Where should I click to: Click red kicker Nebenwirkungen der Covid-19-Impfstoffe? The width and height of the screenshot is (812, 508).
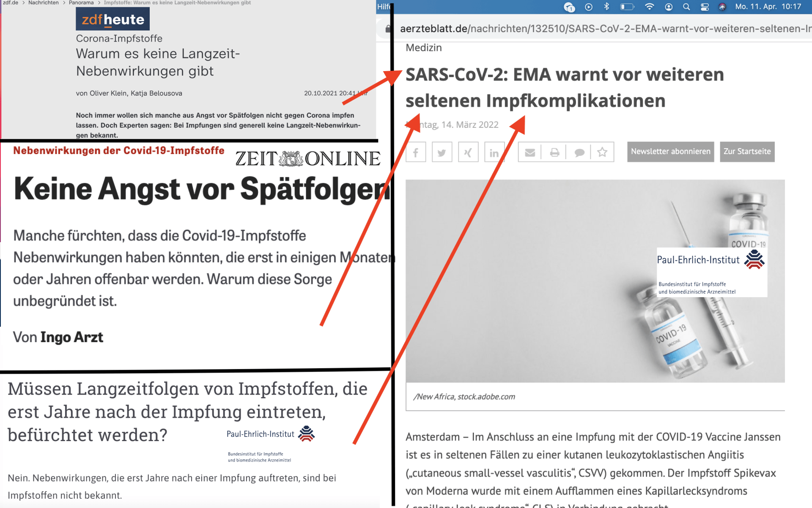coord(119,151)
